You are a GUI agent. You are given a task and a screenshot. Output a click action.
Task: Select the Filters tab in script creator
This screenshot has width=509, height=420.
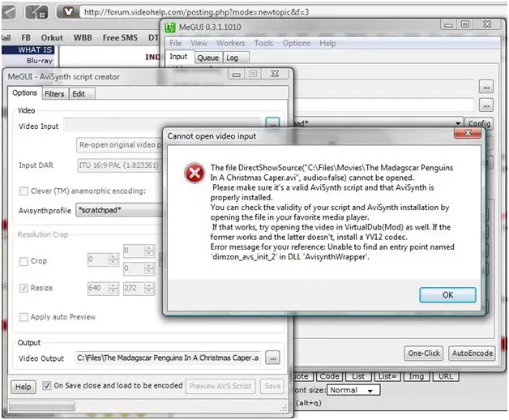[x=54, y=94]
